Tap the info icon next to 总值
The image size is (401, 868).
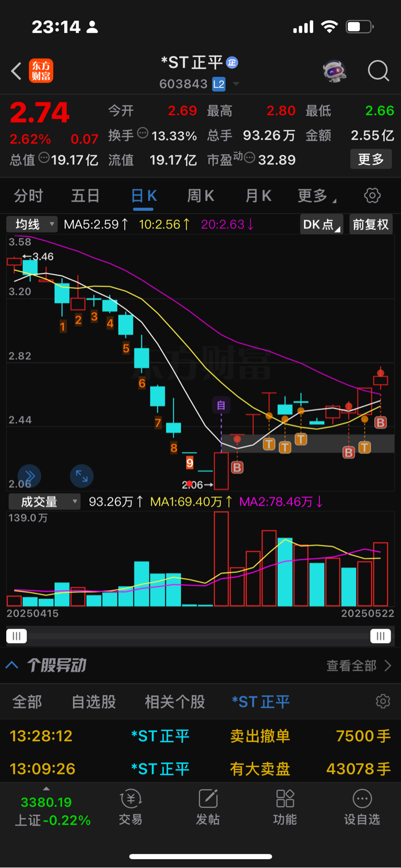point(44,158)
